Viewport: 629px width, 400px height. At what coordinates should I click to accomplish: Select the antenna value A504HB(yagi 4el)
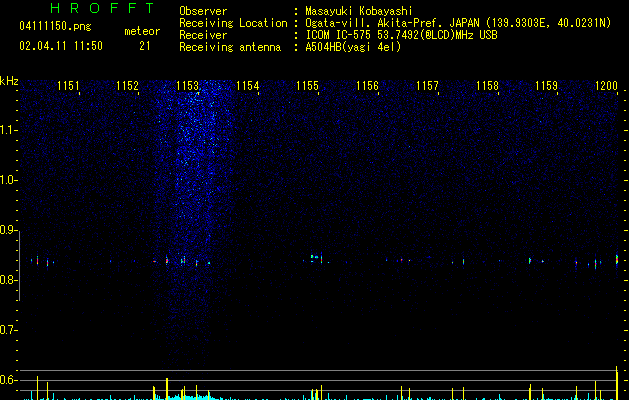coord(353,47)
